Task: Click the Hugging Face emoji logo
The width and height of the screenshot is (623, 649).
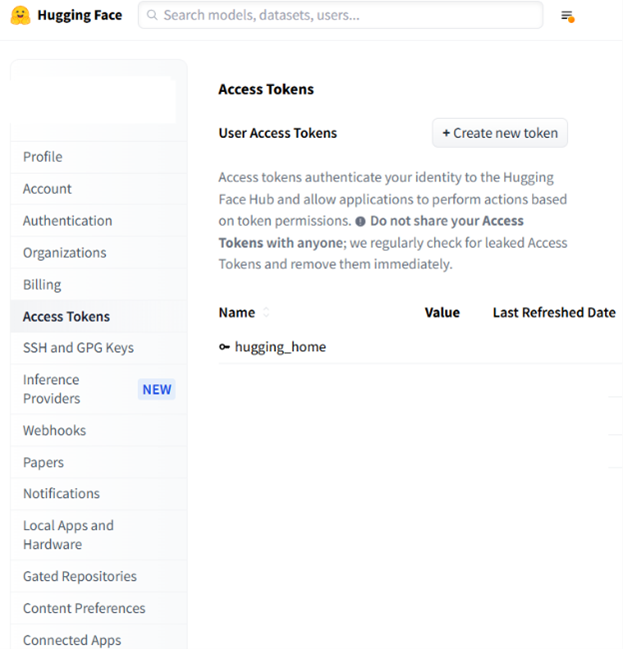Action: (x=20, y=15)
